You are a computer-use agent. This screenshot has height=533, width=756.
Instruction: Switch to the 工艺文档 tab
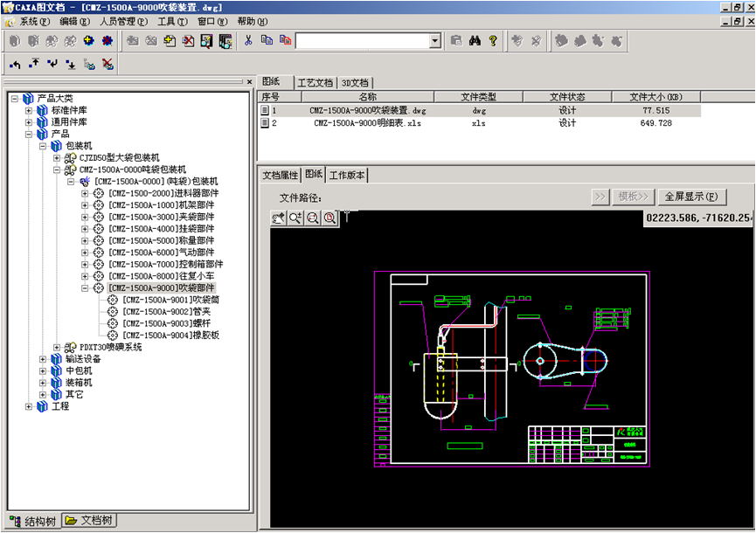[316, 82]
